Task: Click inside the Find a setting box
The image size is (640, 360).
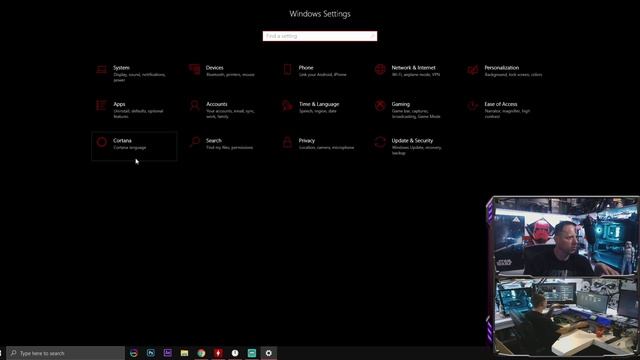Action: point(320,36)
